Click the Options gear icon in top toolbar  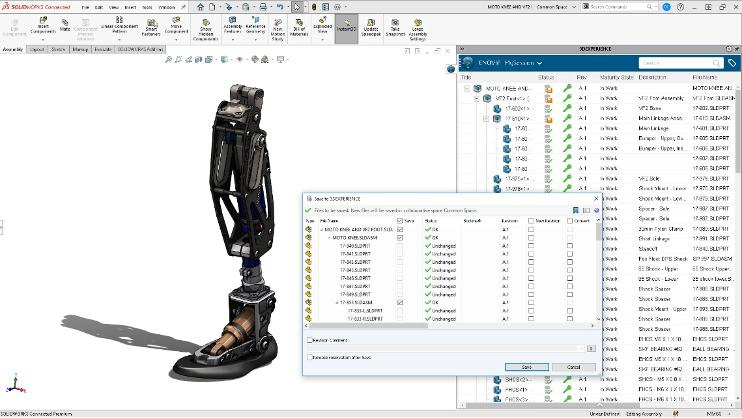click(337, 7)
